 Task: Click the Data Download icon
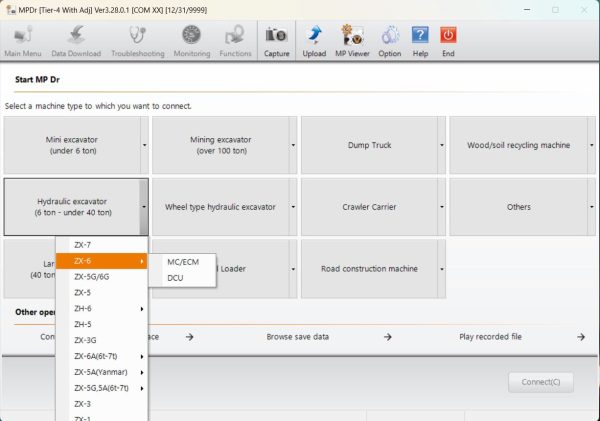76,41
